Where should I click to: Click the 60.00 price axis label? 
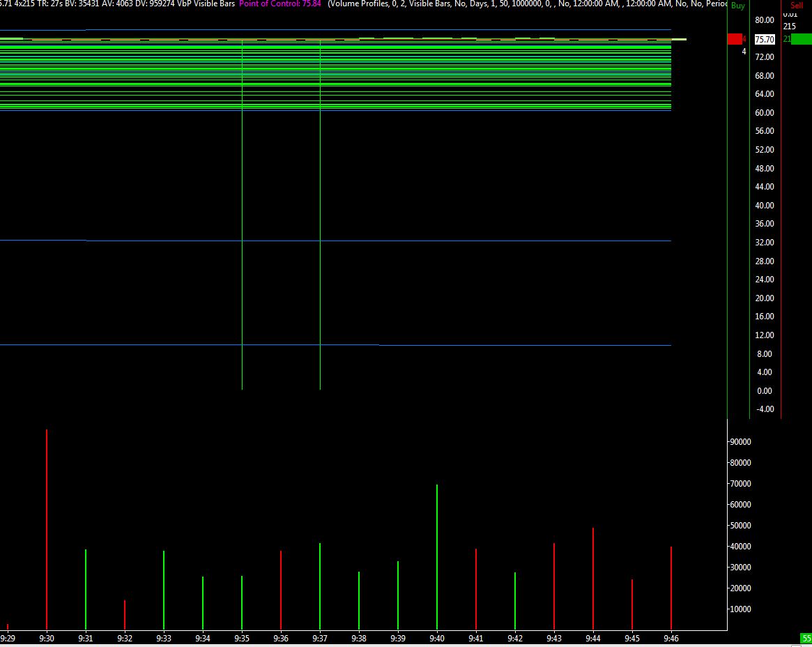[x=765, y=112]
